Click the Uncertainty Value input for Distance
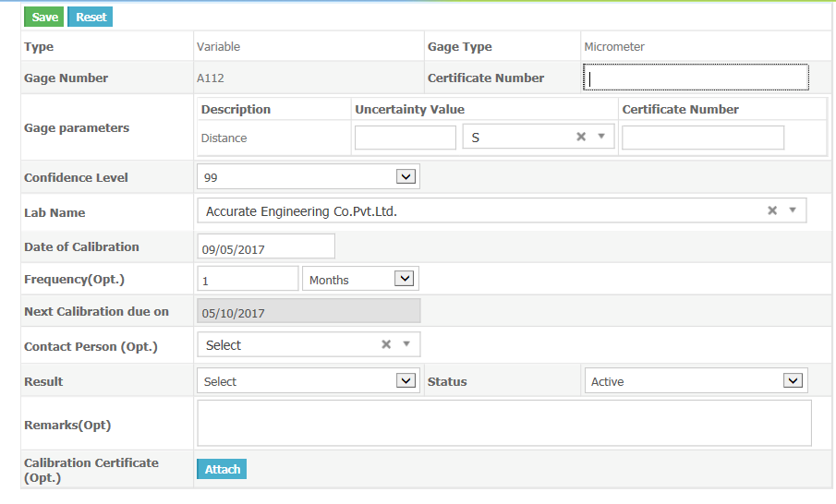This screenshot has width=836, height=504. click(406, 138)
